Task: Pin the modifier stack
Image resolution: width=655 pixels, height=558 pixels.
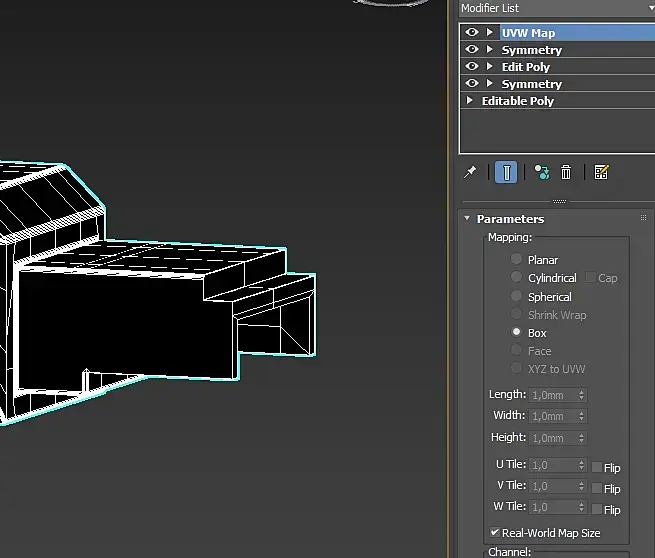Action: [x=470, y=172]
